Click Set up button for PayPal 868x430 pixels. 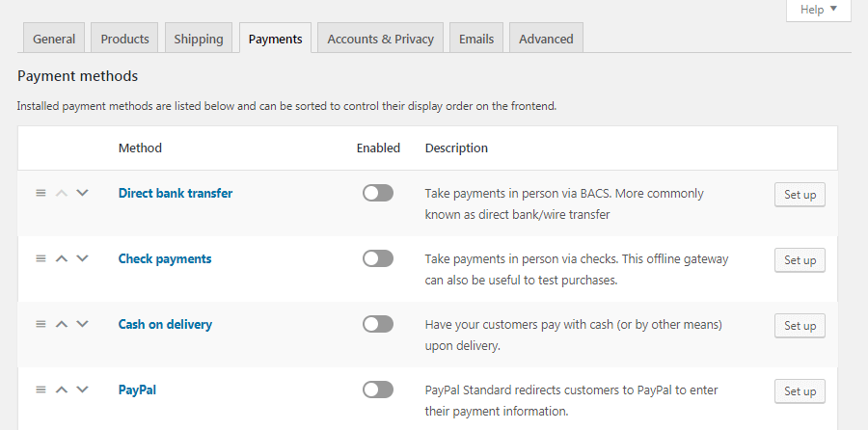click(x=800, y=390)
